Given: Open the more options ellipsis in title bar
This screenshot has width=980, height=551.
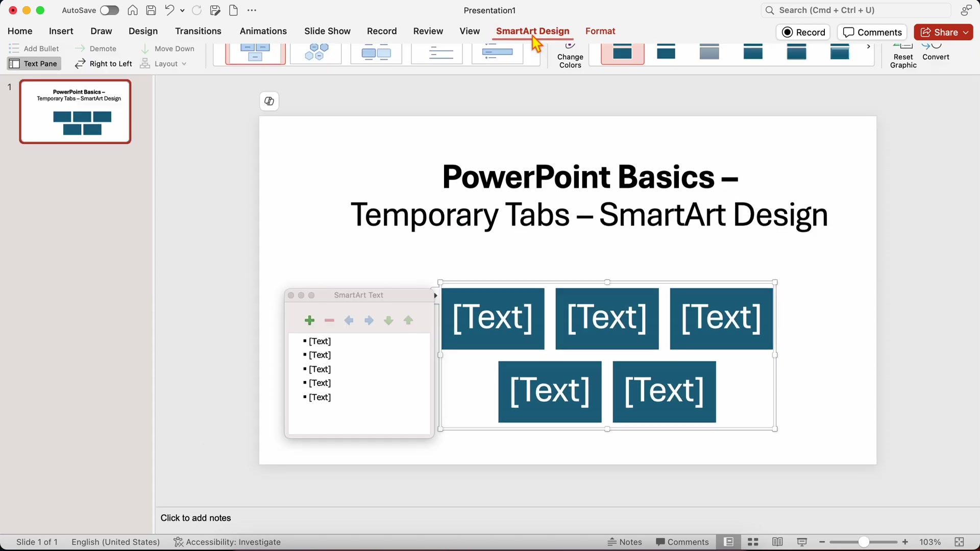Looking at the screenshot, I should tap(252, 10).
